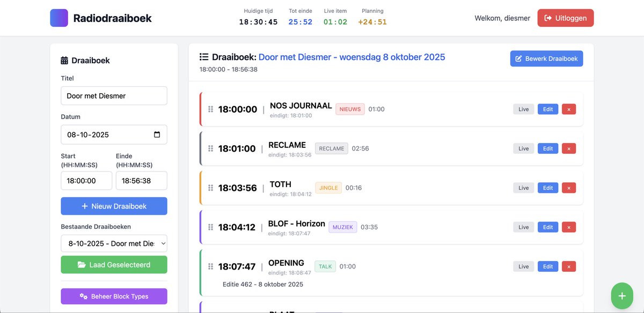Click the 03:35 duration of BLOF - Horizon
Screen dimensions: 644x313
coord(369,227)
